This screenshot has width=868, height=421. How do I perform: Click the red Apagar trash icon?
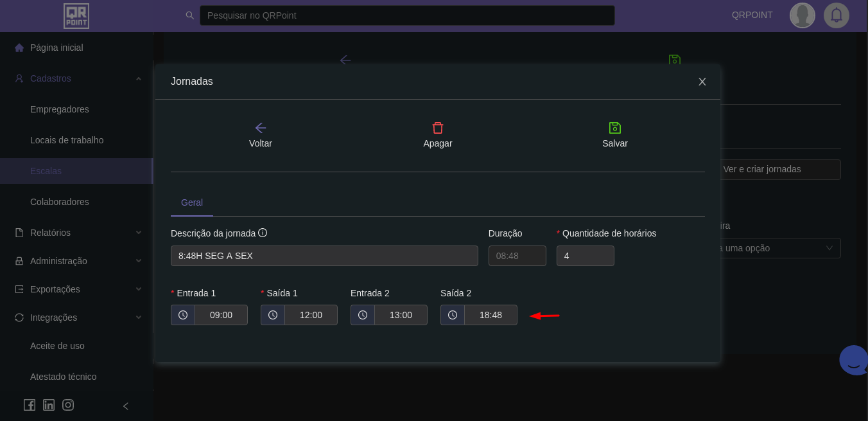(x=438, y=128)
